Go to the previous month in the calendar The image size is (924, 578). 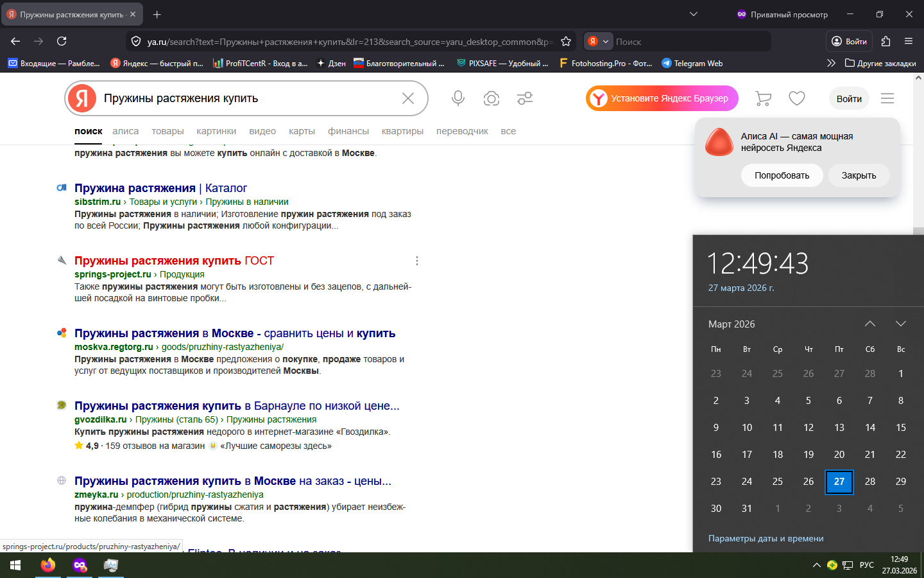[x=870, y=324]
